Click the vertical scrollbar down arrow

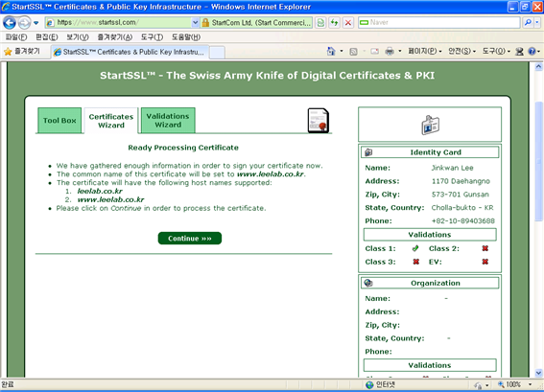tap(538, 373)
